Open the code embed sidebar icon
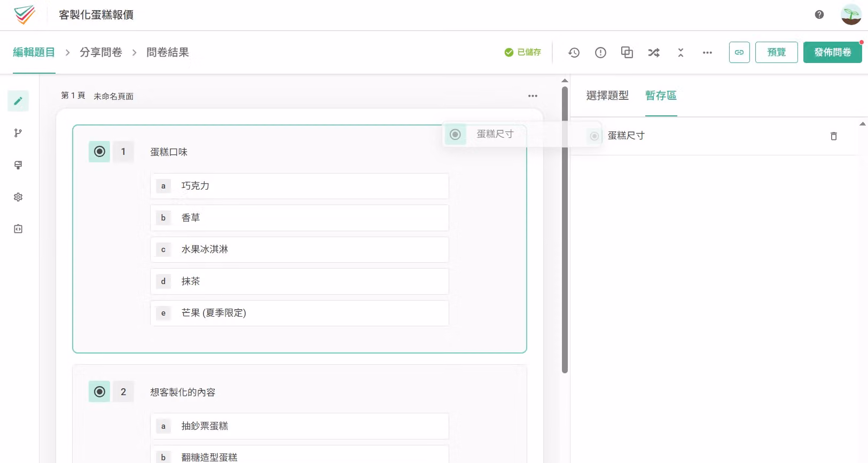The width and height of the screenshot is (868, 463). [18, 229]
